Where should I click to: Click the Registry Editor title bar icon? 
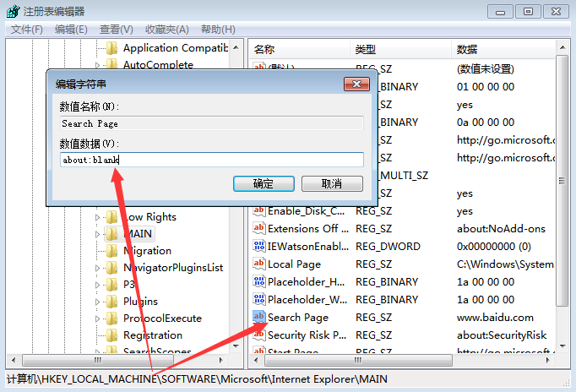coord(12,11)
